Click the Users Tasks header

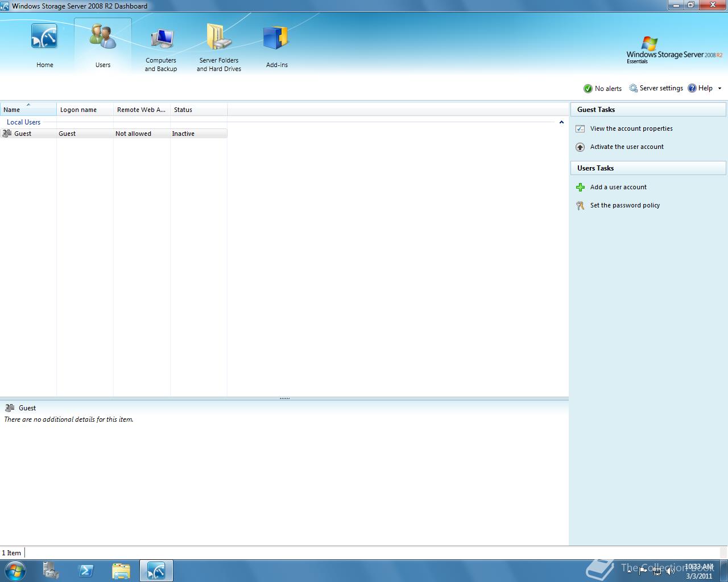(x=648, y=168)
